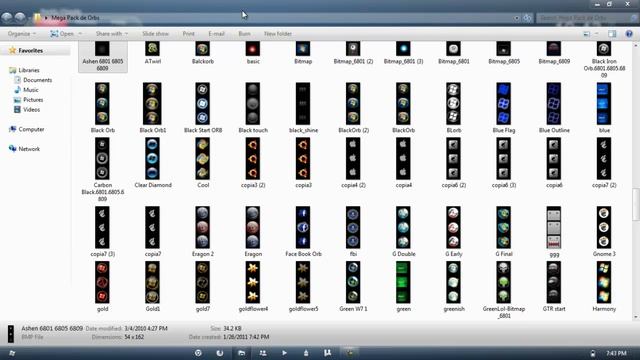
Task: Open Favorites in navigation pane
Action: click(31, 51)
